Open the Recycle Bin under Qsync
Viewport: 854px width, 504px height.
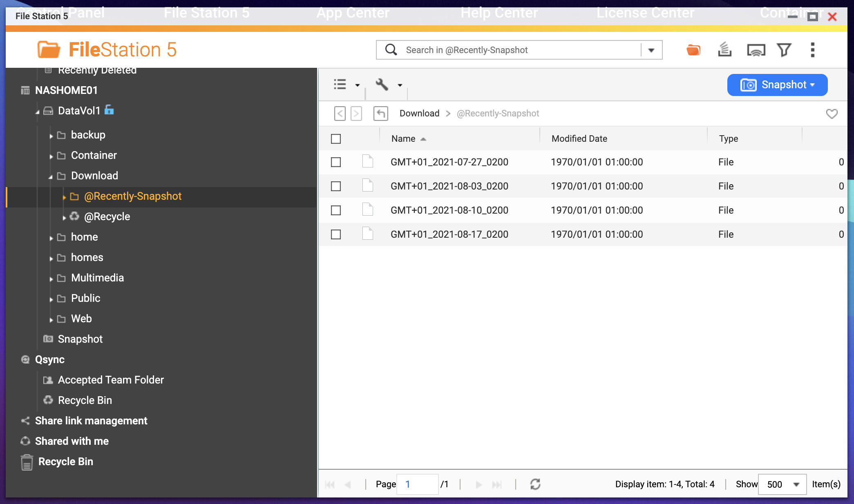pyautogui.click(x=85, y=400)
